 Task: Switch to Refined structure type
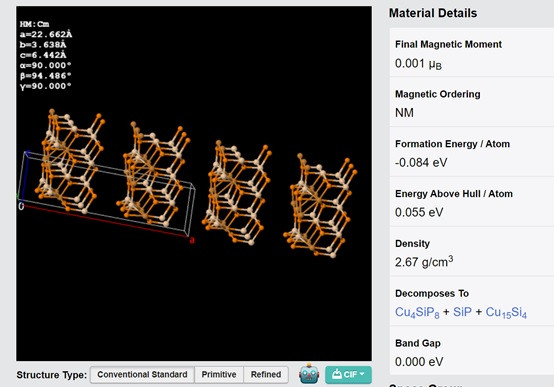[266, 375]
